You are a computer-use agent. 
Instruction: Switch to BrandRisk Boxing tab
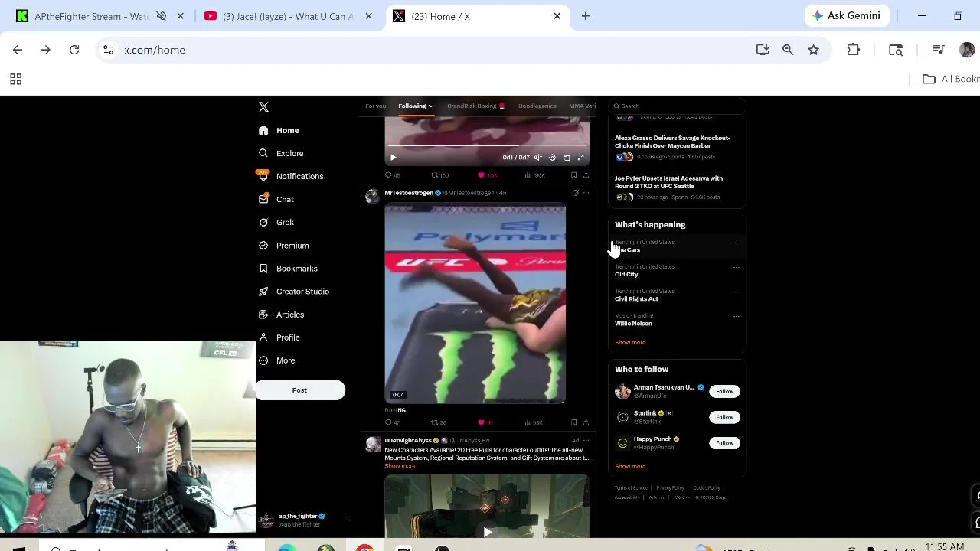(x=475, y=106)
